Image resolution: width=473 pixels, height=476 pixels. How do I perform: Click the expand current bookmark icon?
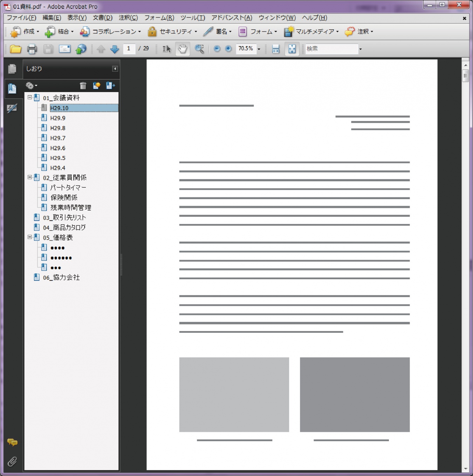point(110,85)
